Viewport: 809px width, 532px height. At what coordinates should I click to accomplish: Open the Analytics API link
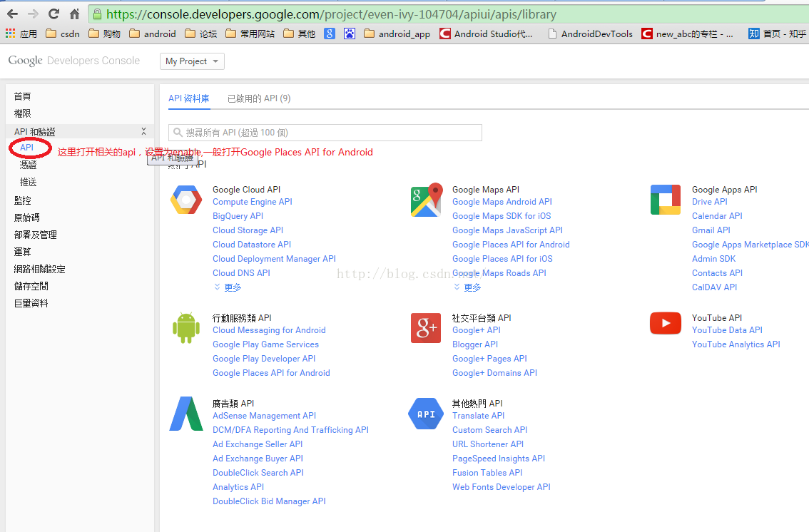tap(238, 486)
